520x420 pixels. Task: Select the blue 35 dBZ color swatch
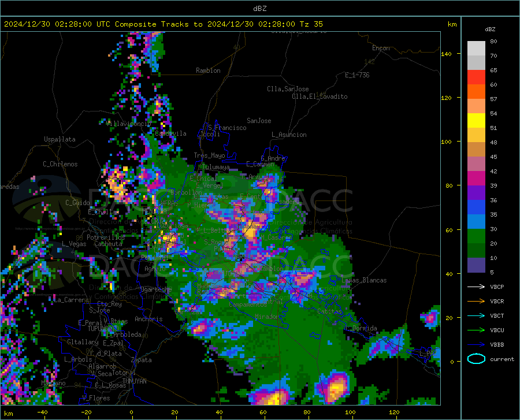pyautogui.click(x=476, y=207)
